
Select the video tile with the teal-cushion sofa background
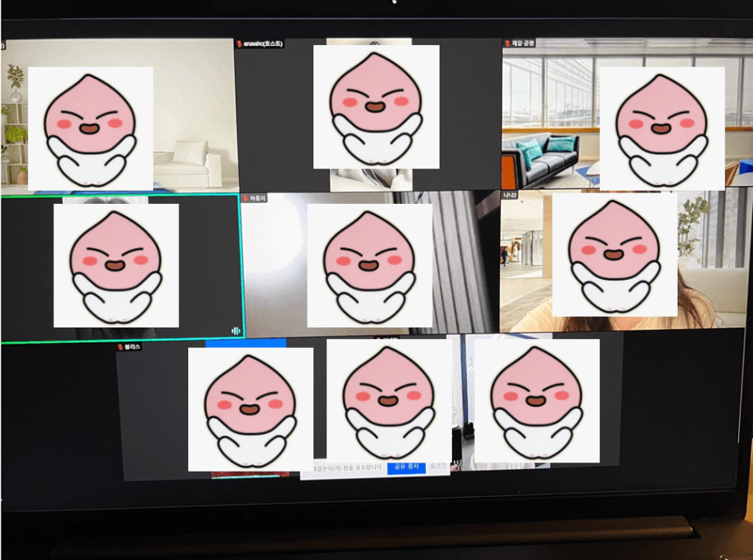(x=627, y=115)
